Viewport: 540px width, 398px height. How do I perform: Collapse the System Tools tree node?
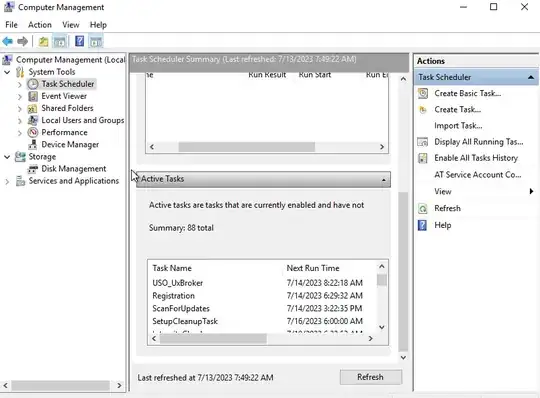(x=7, y=72)
